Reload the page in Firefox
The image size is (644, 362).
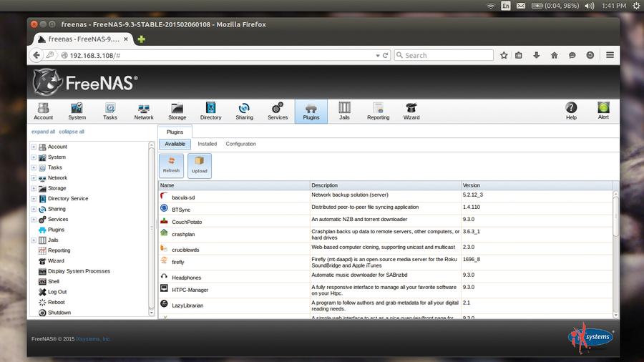click(x=385, y=55)
